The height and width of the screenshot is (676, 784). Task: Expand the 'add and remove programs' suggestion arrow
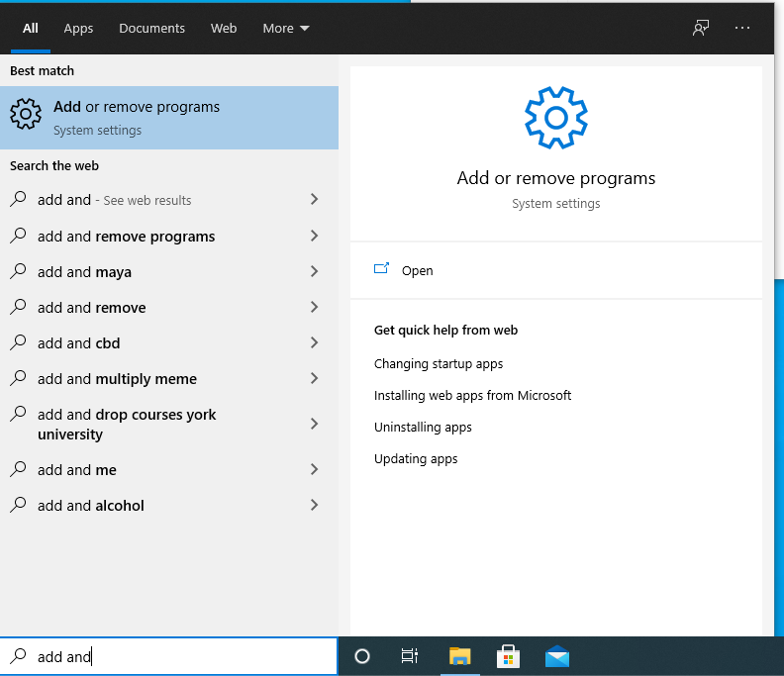(x=314, y=236)
